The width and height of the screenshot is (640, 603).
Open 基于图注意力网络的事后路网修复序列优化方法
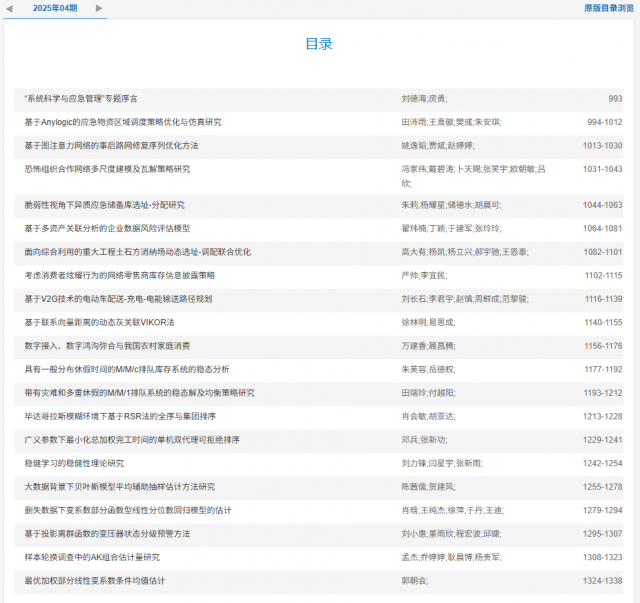pos(111,146)
